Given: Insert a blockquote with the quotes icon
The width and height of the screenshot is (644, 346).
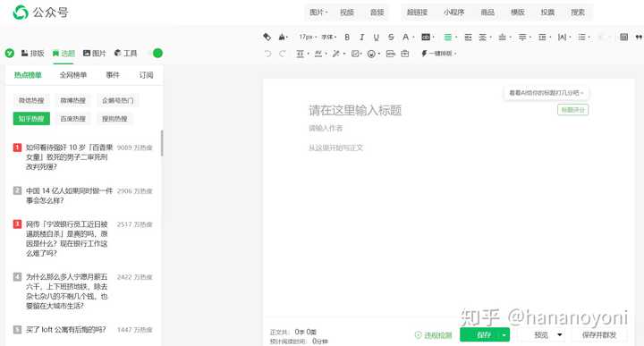Looking at the screenshot, I should point(639,37).
